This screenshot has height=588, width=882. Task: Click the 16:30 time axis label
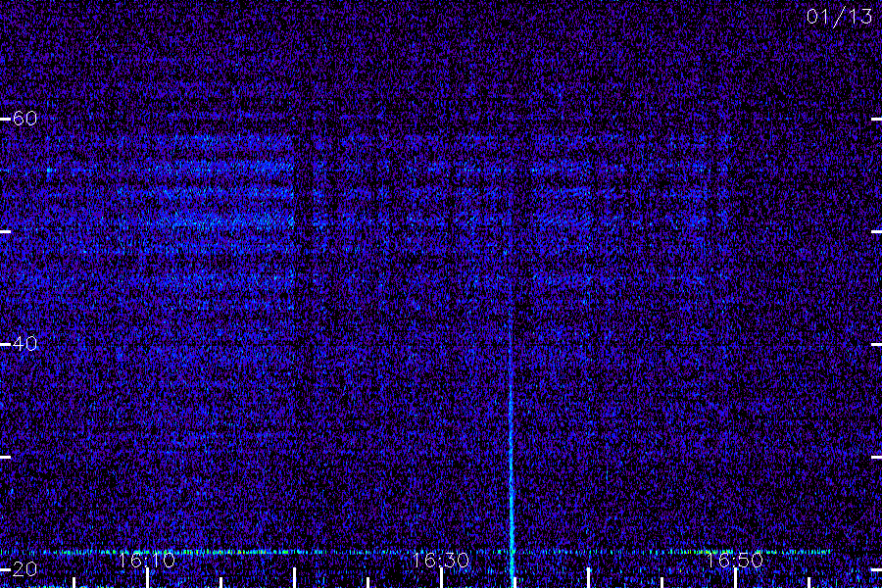coord(440,560)
